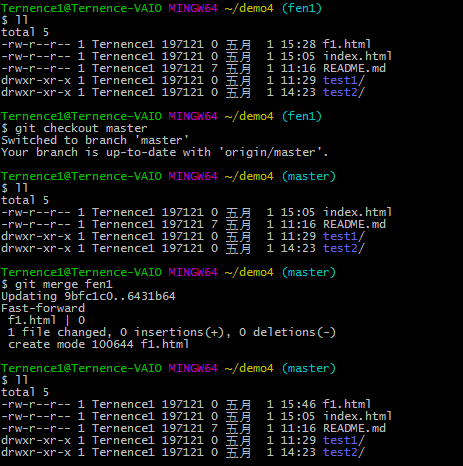This screenshot has width=463, height=466.
Task: Click the last '$ ll' command
Action: pos(15,380)
